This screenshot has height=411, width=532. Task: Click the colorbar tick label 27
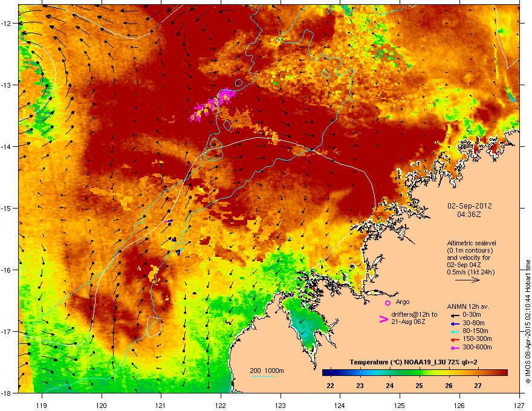[x=478, y=386]
